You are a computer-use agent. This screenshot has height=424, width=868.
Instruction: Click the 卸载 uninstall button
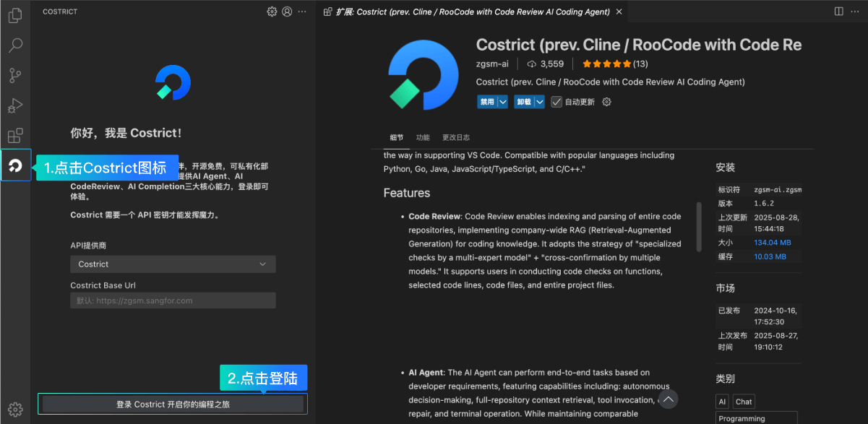coord(523,102)
